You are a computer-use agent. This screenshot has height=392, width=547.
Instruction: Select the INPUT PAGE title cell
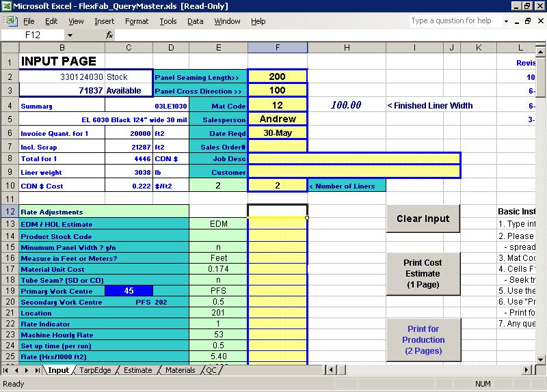(x=62, y=61)
